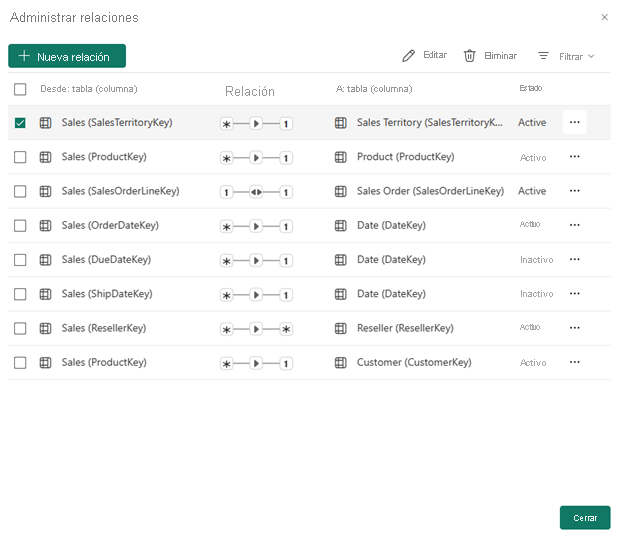Click relationship icon in ShipDateKey row

(256, 295)
